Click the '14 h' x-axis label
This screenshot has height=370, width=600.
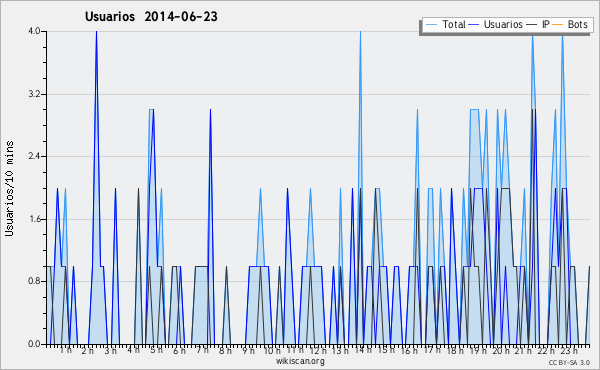(x=363, y=350)
